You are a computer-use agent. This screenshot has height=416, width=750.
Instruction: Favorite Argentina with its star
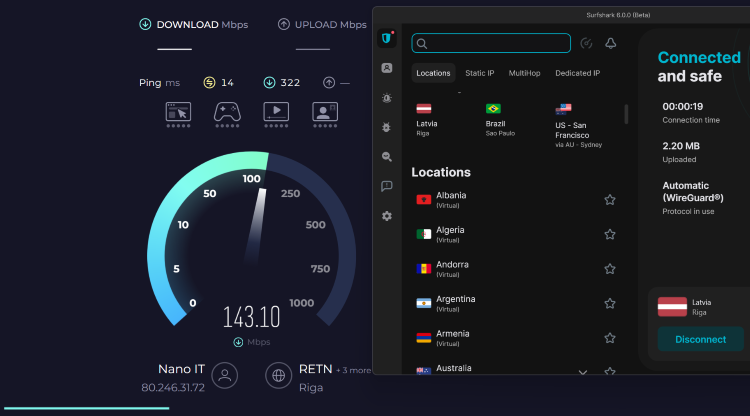point(609,304)
